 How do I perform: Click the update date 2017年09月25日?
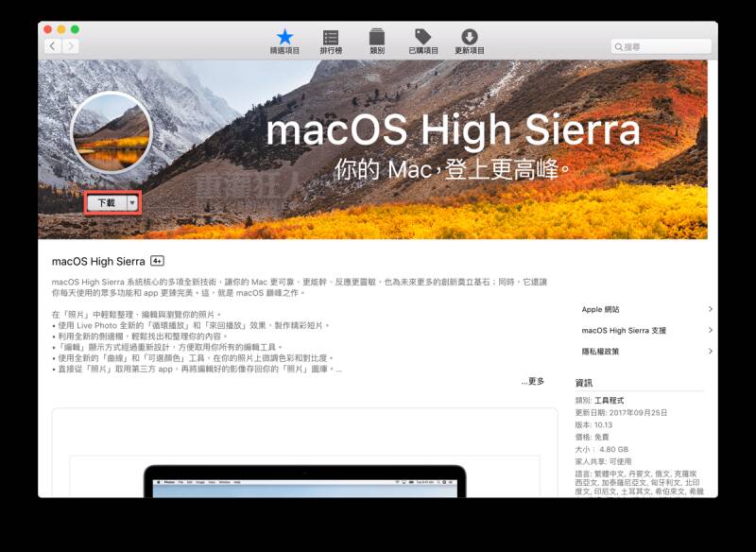point(639,413)
